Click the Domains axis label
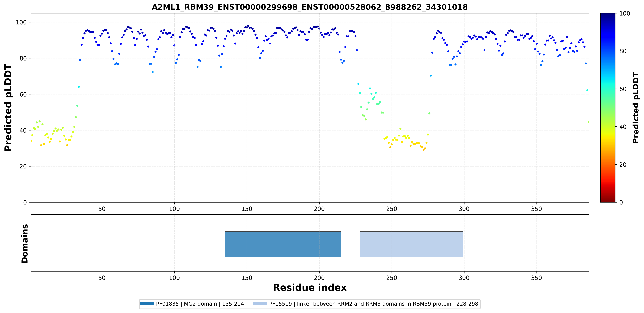 [24, 243]
